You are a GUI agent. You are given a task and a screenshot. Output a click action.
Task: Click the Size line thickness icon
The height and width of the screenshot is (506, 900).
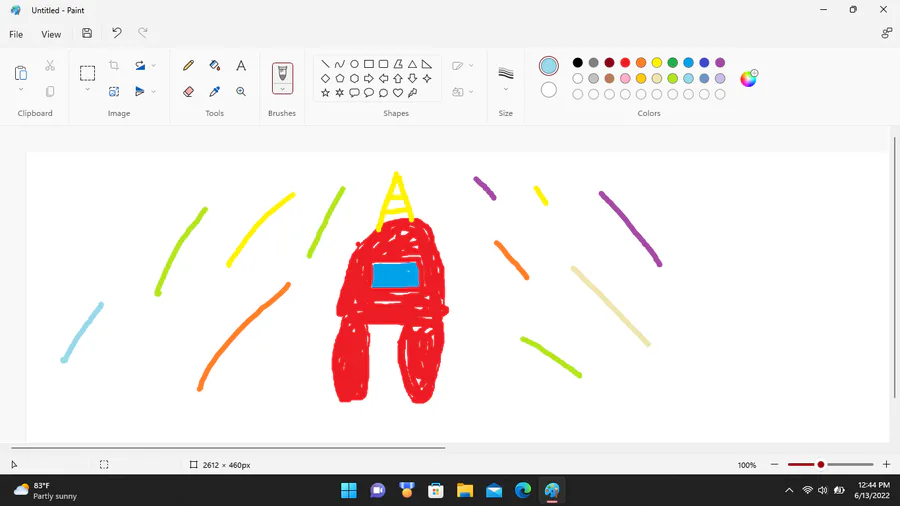pyautogui.click(x=506, y=73)
